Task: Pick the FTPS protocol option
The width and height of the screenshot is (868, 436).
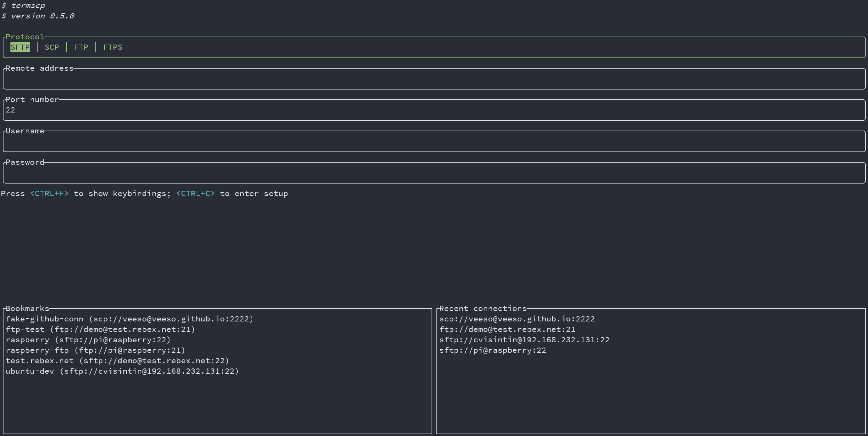Action: coord(112,47)
